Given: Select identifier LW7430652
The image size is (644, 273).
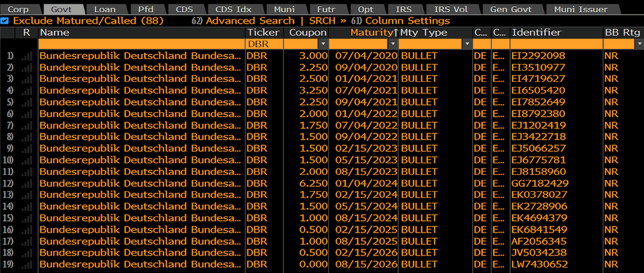Looking at the screenshot, I should tap(540, 265).
